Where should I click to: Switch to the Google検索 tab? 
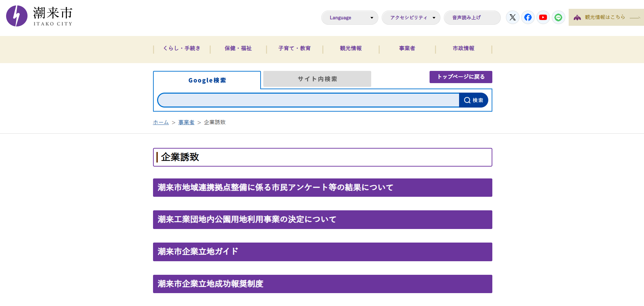click(207, 80)
